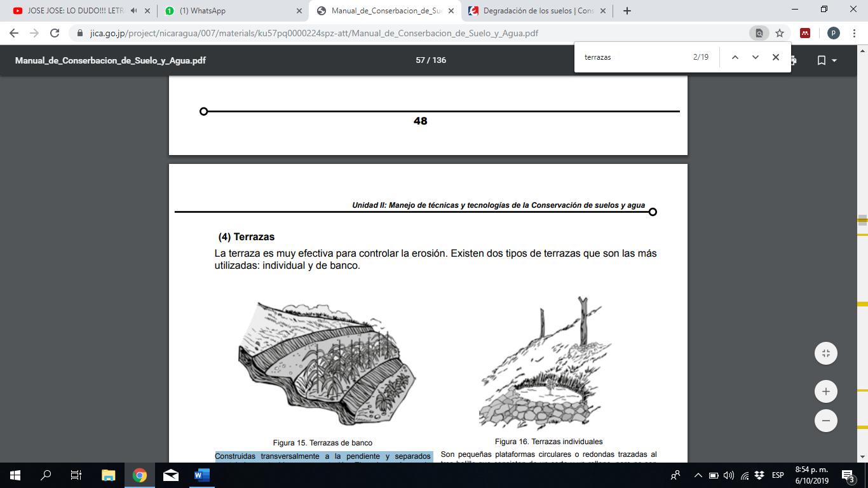Close the JOSE JOSE YouTube tab

coord(147,11)
